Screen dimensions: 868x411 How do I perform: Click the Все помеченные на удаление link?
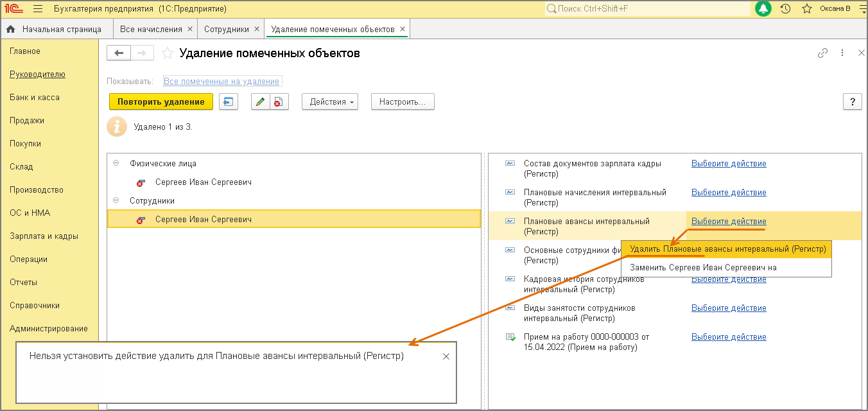pyautogui.click(x=221, y=82)
